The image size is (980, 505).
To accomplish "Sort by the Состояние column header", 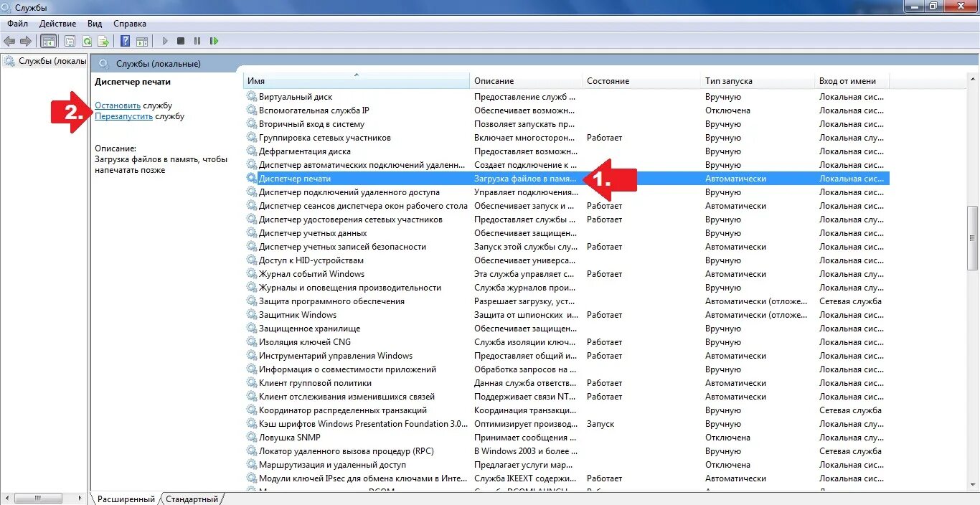I will click(641, 81).
